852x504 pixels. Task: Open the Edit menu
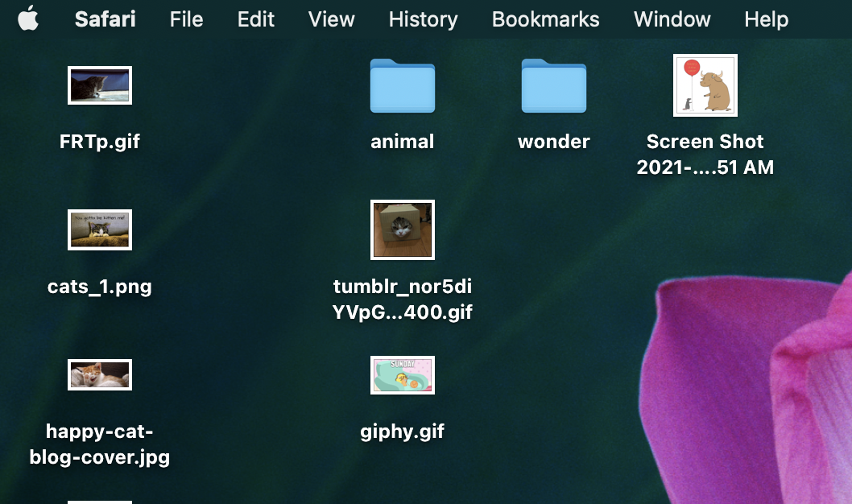[x=256, y=19]
